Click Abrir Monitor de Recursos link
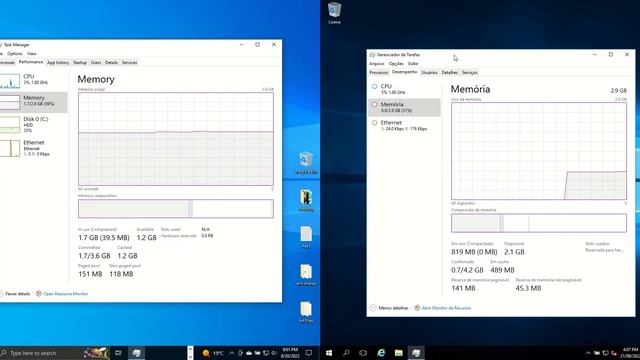Image resolution: width=640 pixels, height=360 pixels. tap(446, 308)
